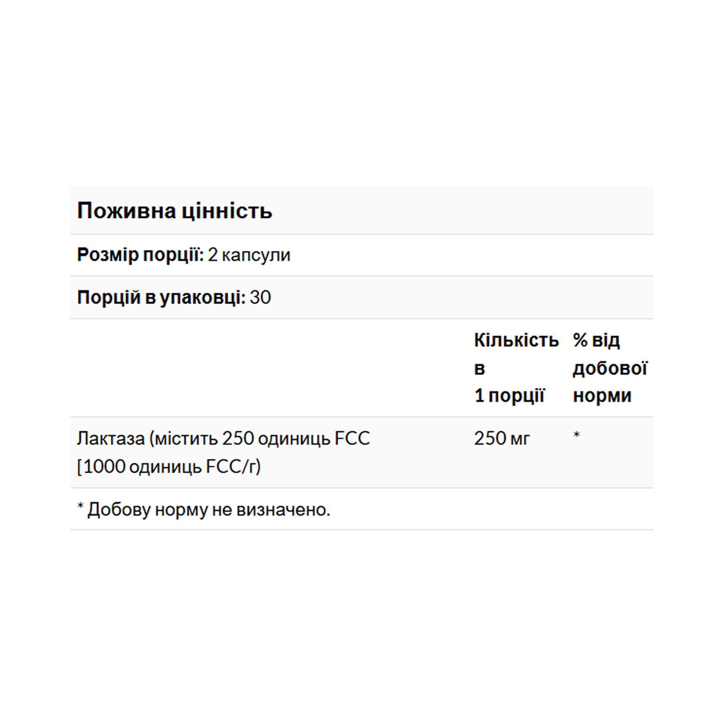Click the ingredient name "Лактаза"
Image resolution: width=728 pixels, height=728 pixels.
(x=111, y=438)
